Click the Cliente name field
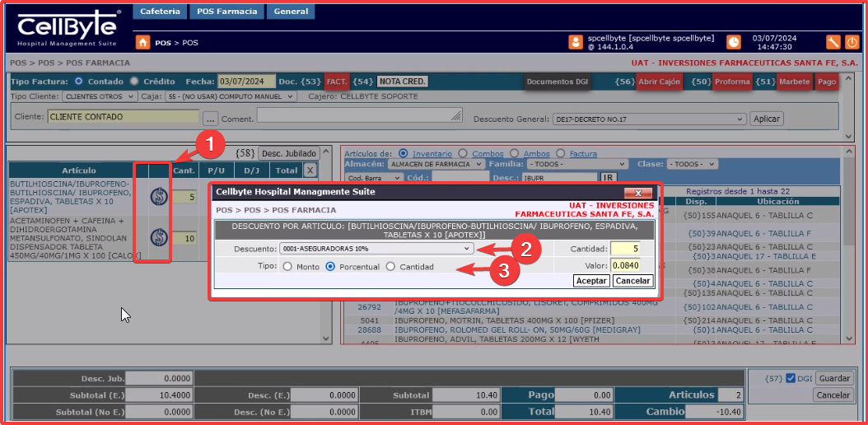868x425 pixels. (x=123, y=117)
